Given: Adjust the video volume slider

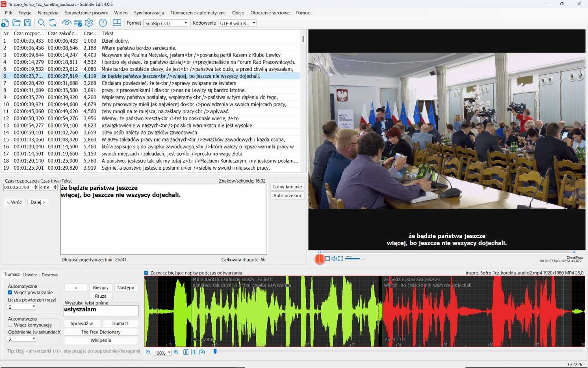Looking at the screenshot, I should (355, 259).
